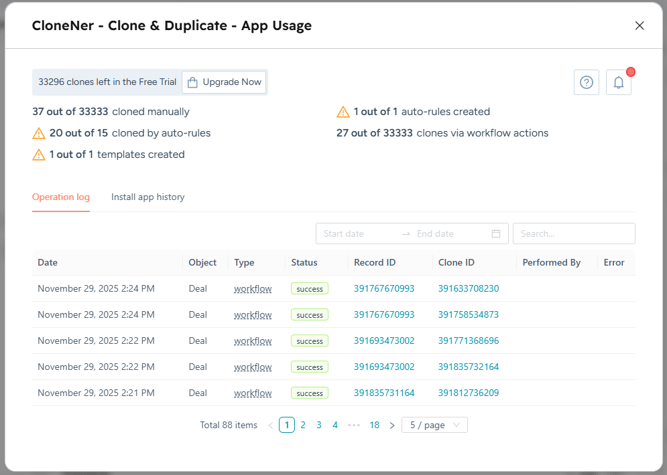Open the calendar icon in date range

[x=496, y=233]
